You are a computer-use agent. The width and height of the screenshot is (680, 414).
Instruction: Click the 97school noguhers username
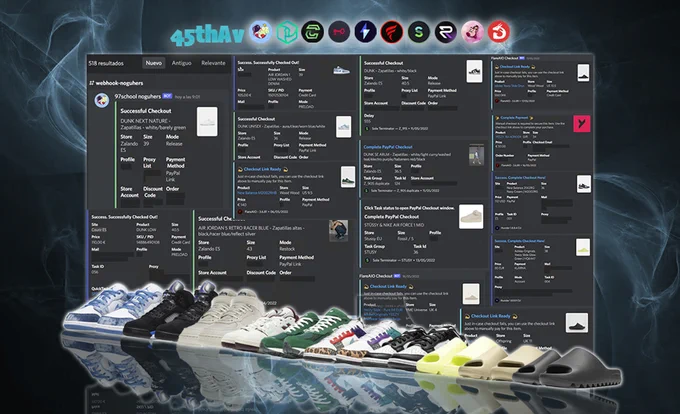pyautogui.click(x=137, y=96)
